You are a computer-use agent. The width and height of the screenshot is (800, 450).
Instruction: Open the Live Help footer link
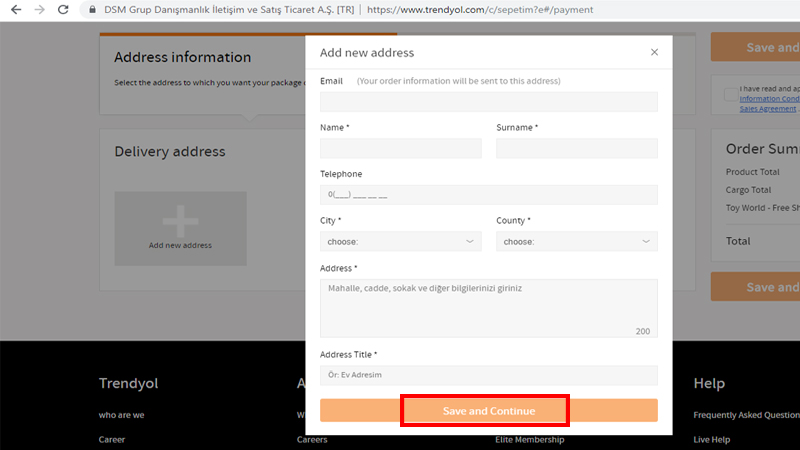click(712, 440)
